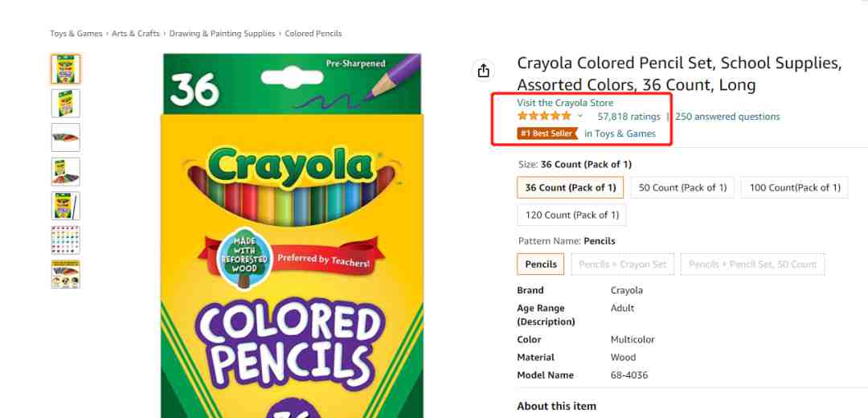The width and height of the screenshot is (868, 418).
Task: Visit the Crayola Store link
Action: [x=565, y=103]
